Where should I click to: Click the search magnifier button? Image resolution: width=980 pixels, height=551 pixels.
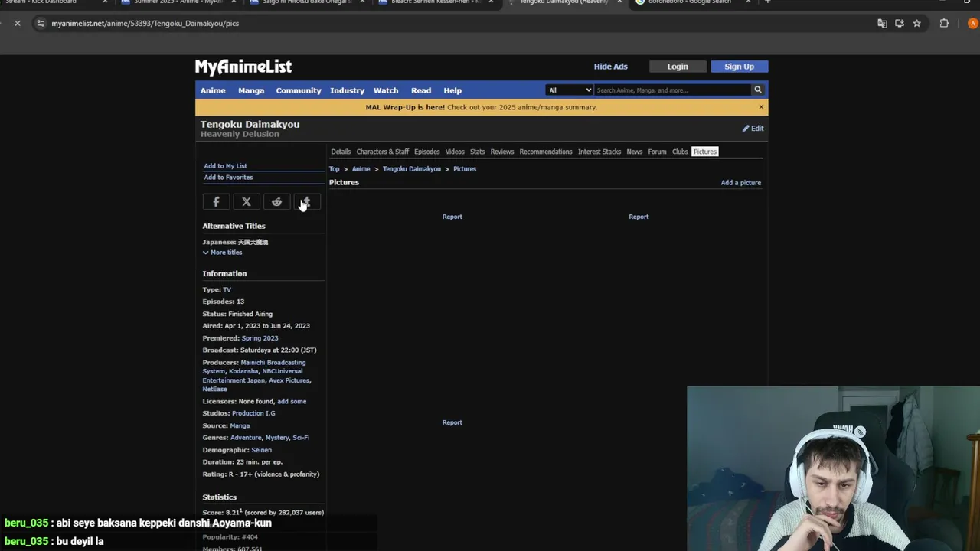(x=758, y=90)
